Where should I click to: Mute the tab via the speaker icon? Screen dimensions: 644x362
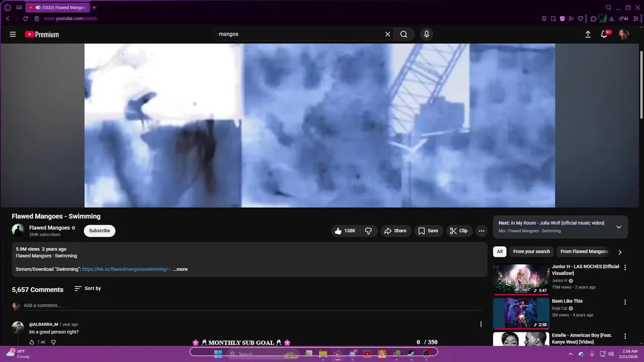coord(38,8)
